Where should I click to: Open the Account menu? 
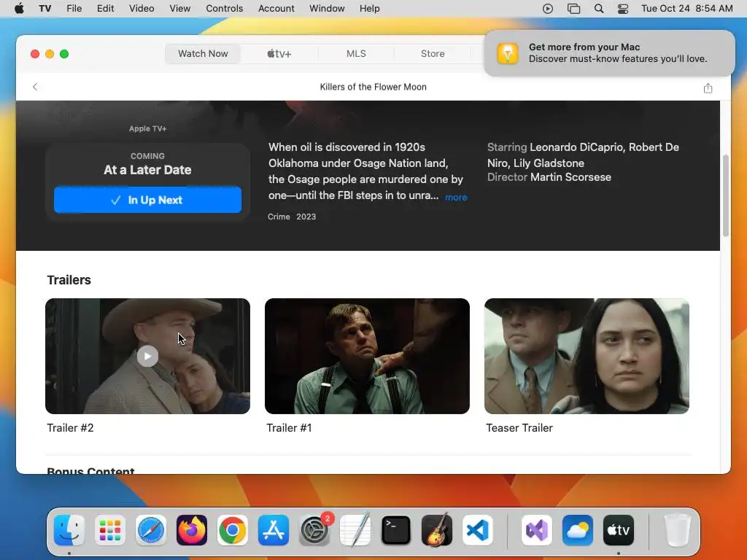tap(276, 9)
